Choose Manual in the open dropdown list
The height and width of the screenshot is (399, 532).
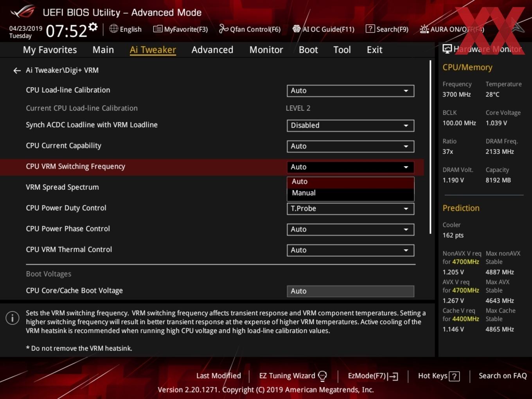(x=350, y=193)
